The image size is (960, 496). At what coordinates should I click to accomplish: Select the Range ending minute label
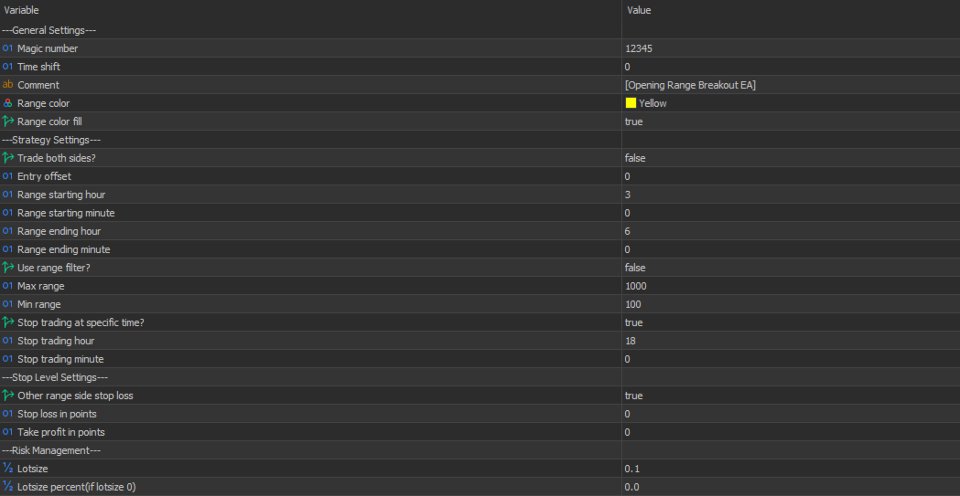(64, 249)
